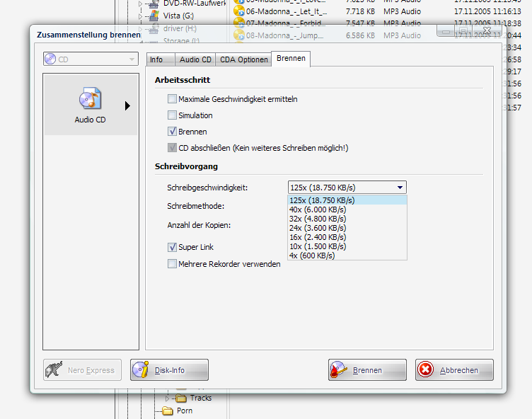Click the Vista (G:) drive icon
Viewport: 532px width, 419px height.
153,16
